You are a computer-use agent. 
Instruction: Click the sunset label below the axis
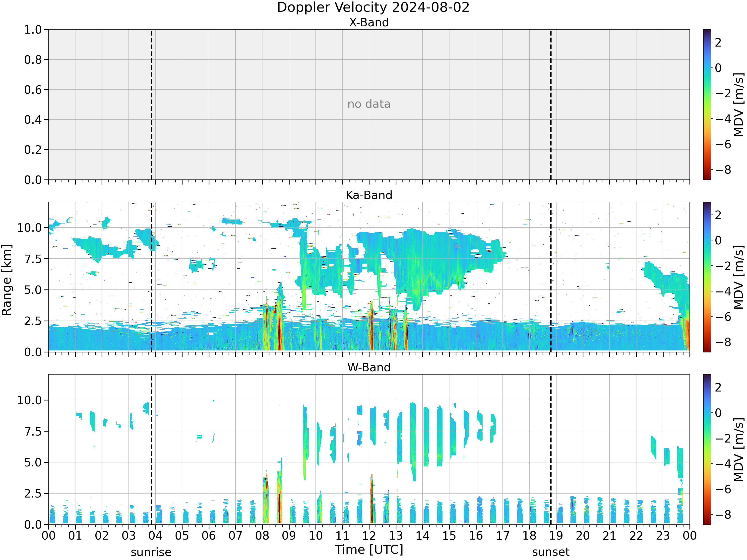pos(551,552)
